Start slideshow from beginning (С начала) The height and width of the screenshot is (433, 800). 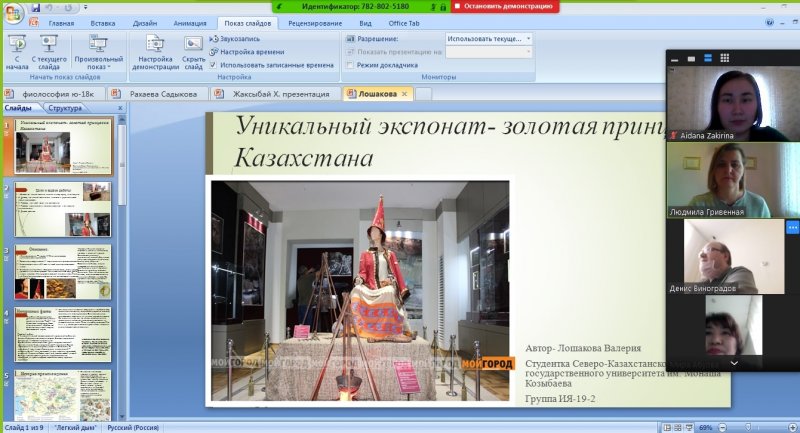(x=17, y=52)
